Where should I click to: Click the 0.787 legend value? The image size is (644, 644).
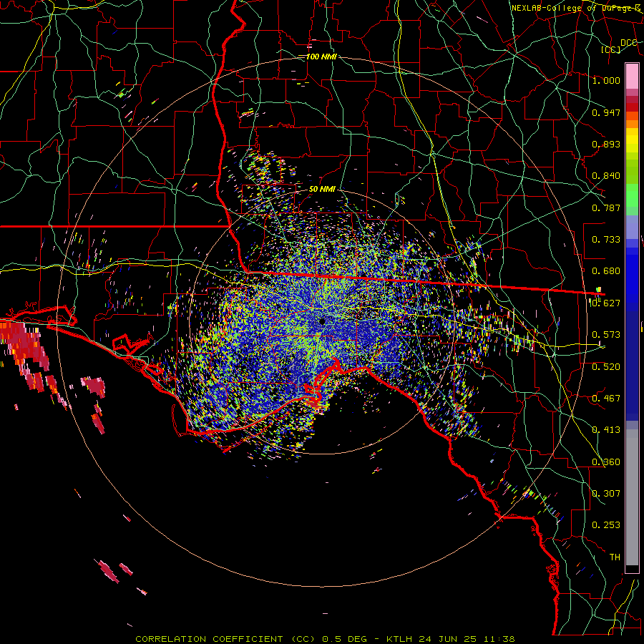tap(606, 208)
